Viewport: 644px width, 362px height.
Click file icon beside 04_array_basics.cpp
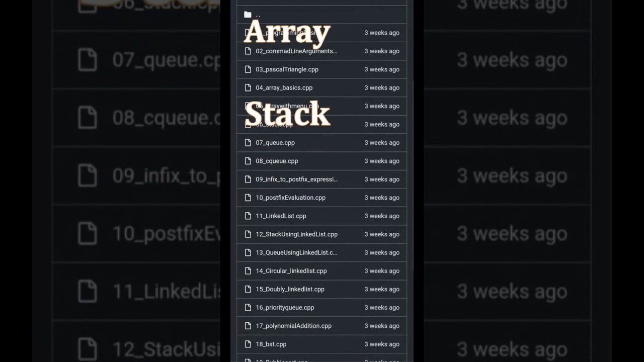[248, 87]
